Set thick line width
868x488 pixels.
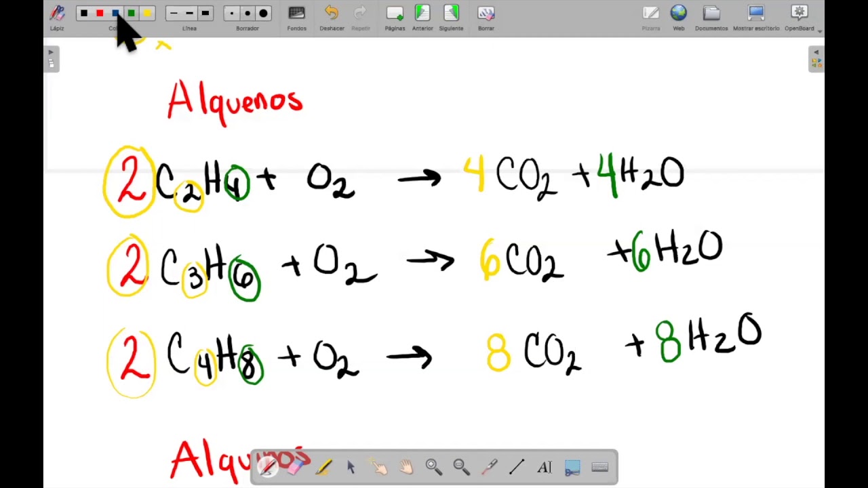205,13
